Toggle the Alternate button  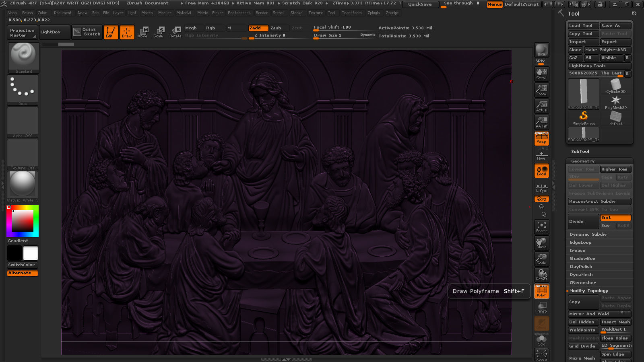pyautogui.click(x=22, y=273)
